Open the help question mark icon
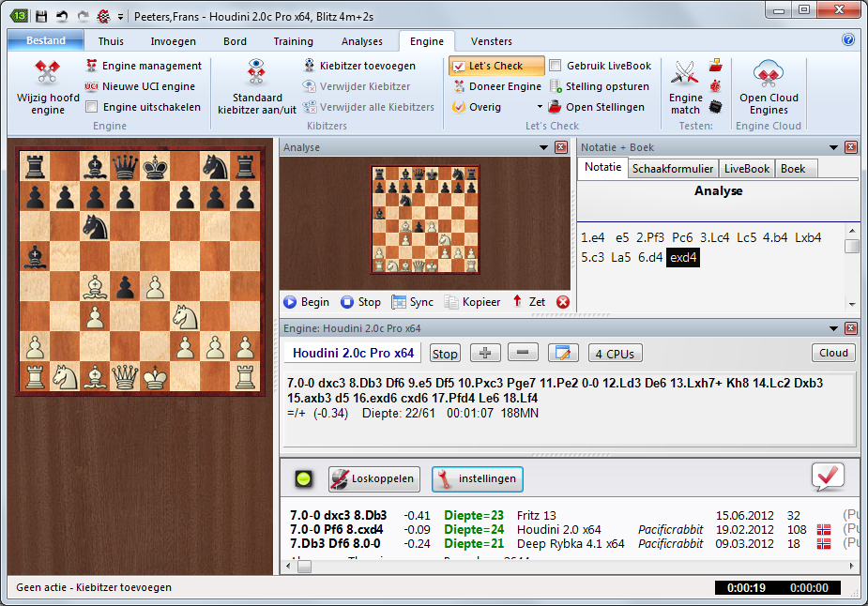Screen dimensions: 868x606 848,39
